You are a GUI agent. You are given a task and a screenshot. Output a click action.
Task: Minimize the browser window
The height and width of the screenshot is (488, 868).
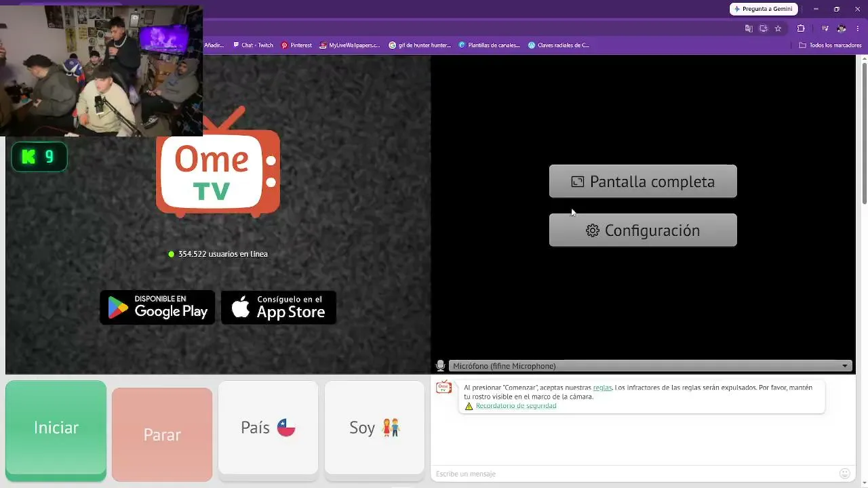[816, 9]
